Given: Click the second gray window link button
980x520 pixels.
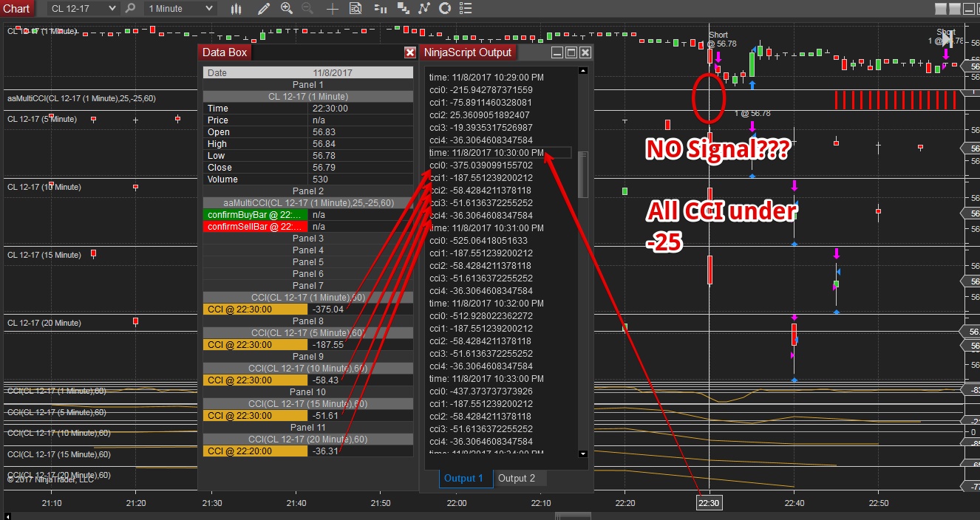Looking at the screenshot, I should (954, 9).
